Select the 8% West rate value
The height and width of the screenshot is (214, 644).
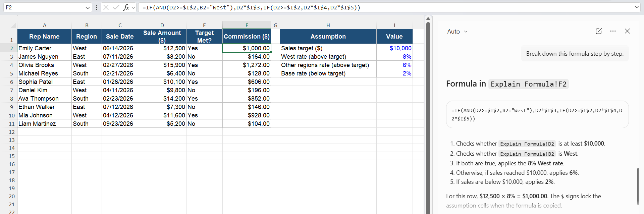click(394, 57)
